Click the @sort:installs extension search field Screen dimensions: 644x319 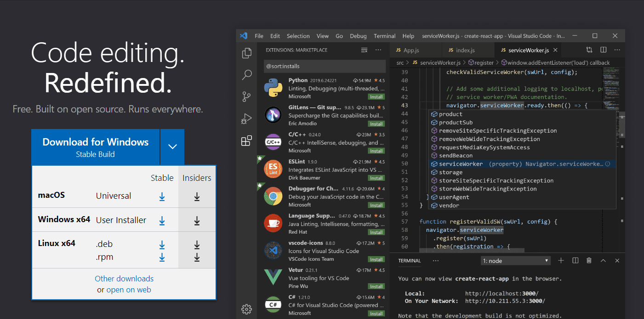tap(325, 66)
